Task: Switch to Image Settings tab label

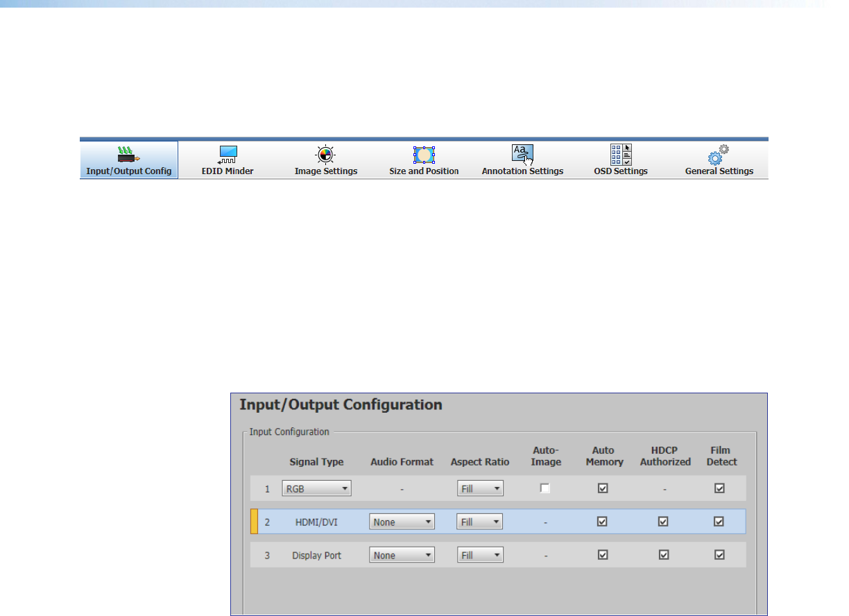Action: click(326, 171)
